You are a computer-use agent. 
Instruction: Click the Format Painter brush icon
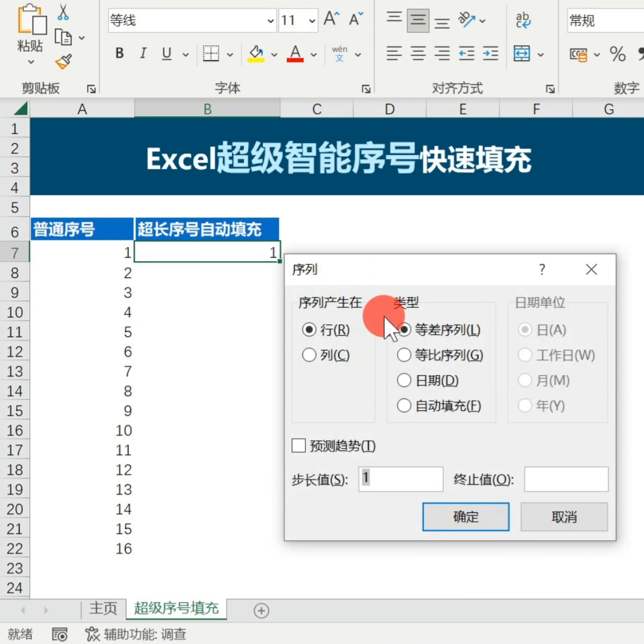64,61
